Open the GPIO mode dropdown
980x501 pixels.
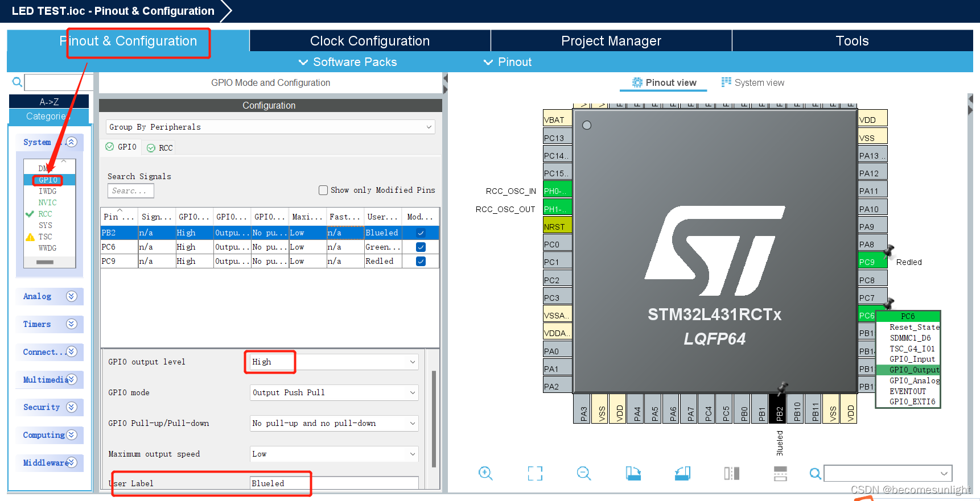click(x=334, y=392)
